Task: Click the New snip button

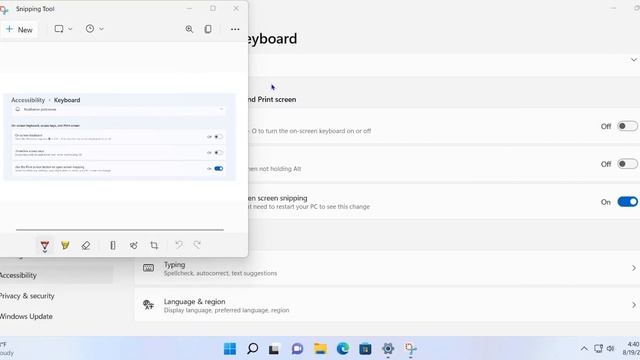Action: tap(19, 29)
